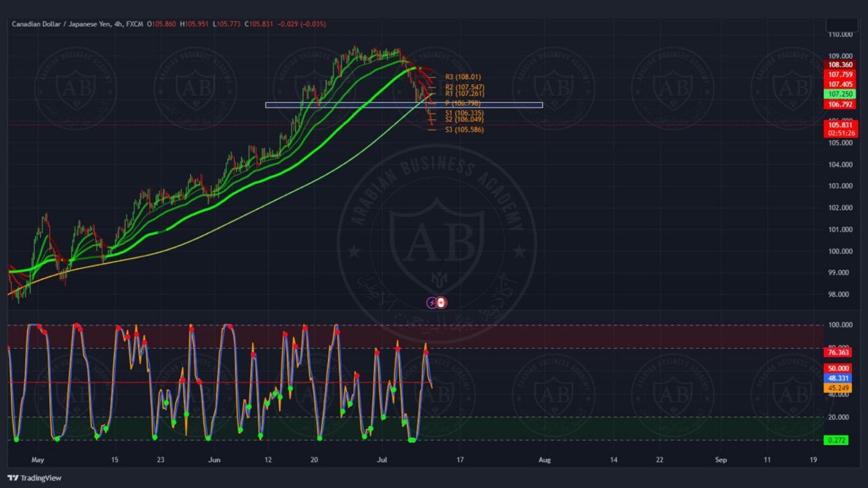Click 20.000 on the oscillator scale
868x488 pixels.
coord(838,417)
